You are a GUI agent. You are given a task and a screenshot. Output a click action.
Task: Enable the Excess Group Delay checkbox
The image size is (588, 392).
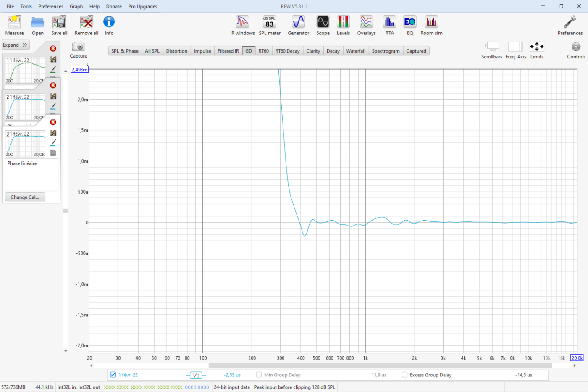404,375
